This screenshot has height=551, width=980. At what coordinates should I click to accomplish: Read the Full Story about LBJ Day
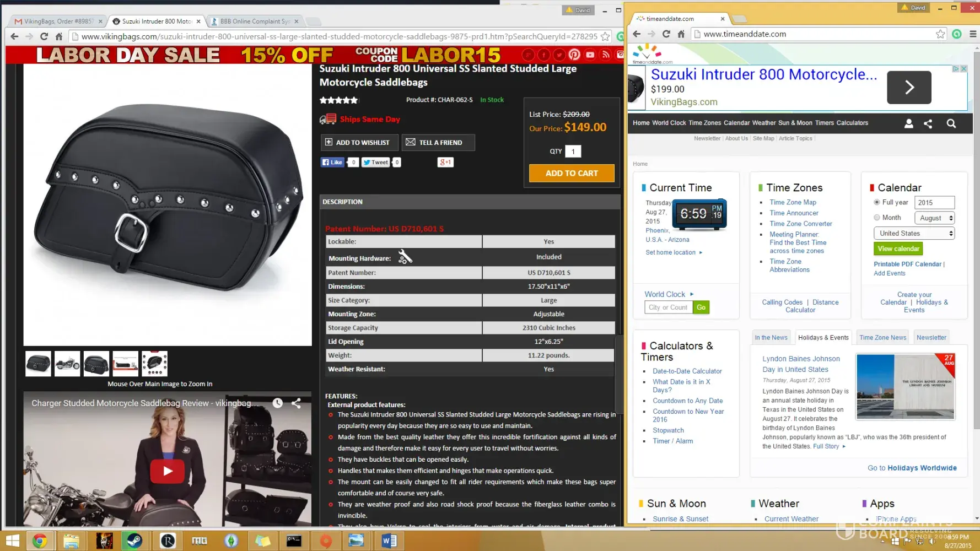[x=826, y=446]
